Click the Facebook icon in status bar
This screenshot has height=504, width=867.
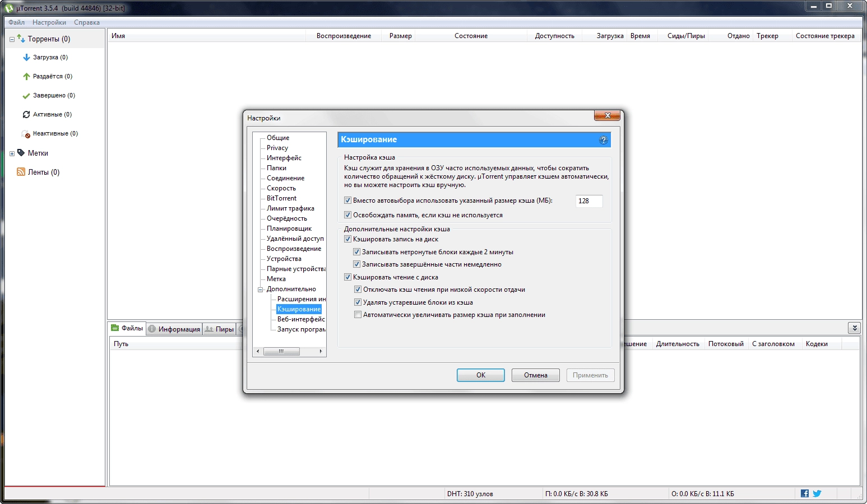coord(805,493)
